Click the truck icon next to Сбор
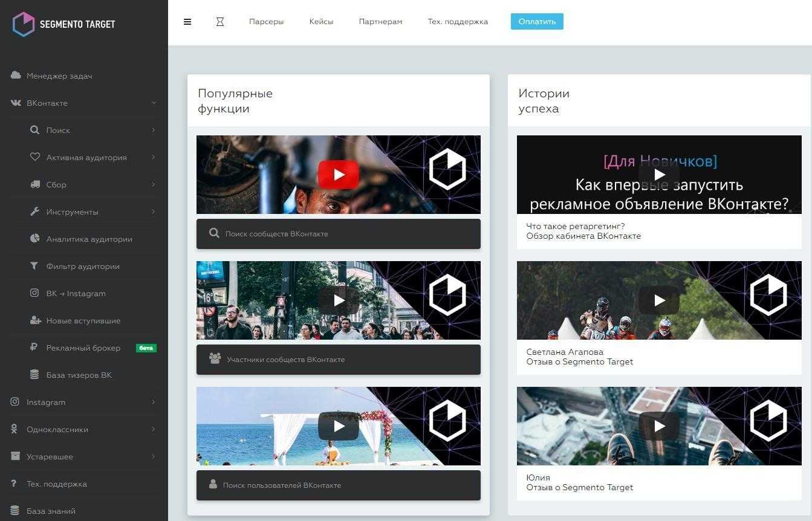This screenshot has width=812, height=521. point(34,184)
